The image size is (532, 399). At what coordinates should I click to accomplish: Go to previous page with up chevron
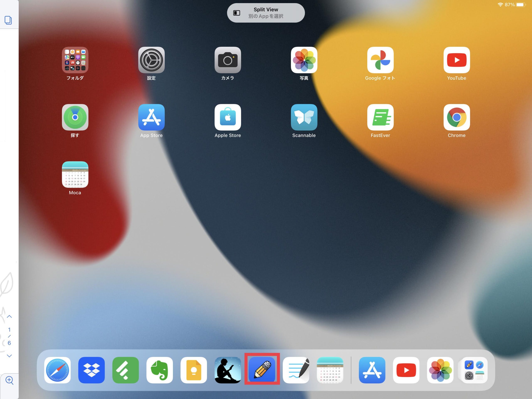click(9, 316)
